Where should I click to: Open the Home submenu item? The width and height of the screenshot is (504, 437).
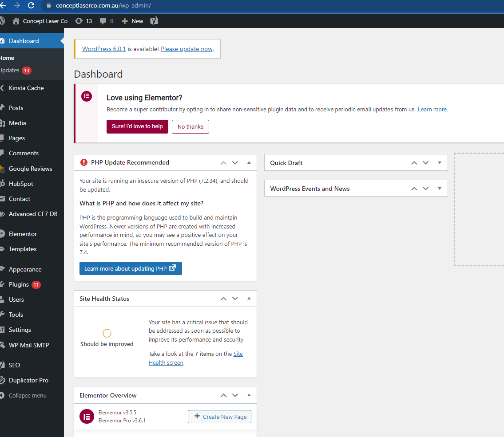point(7,58)
